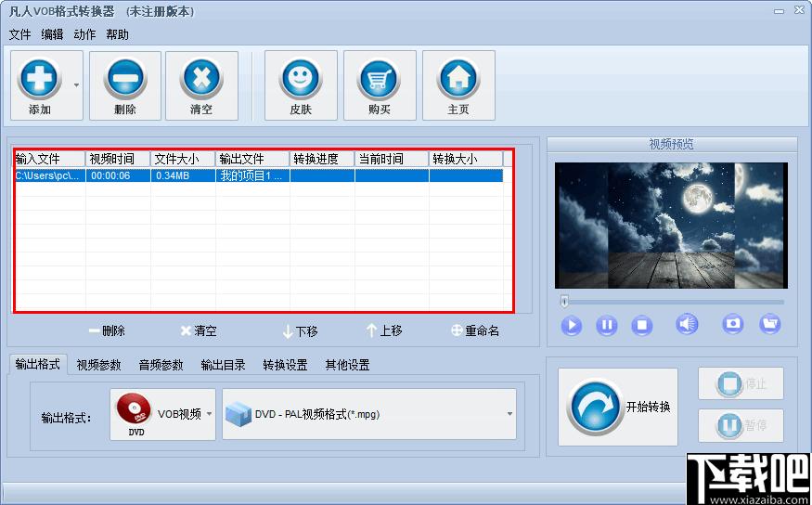
Task: Open the 文件 menu
Action: [20, 34]
